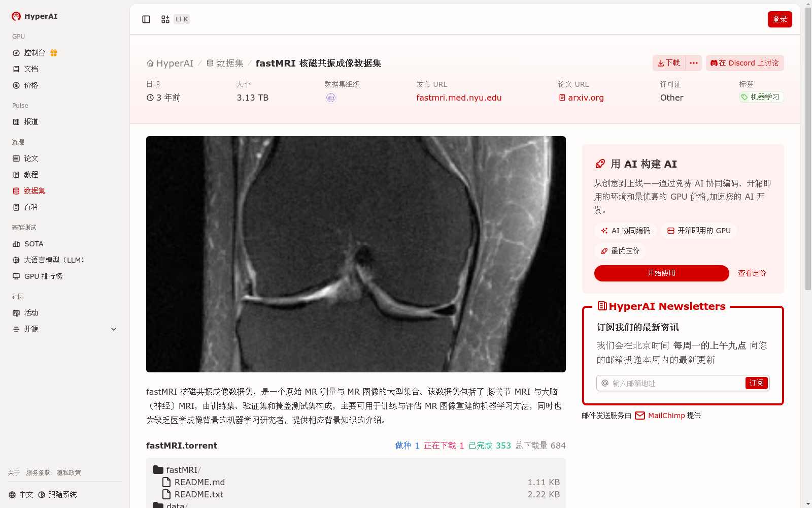
Task: Click the MailChimp link
Action: pyautogui.click(x=666, y=416)
